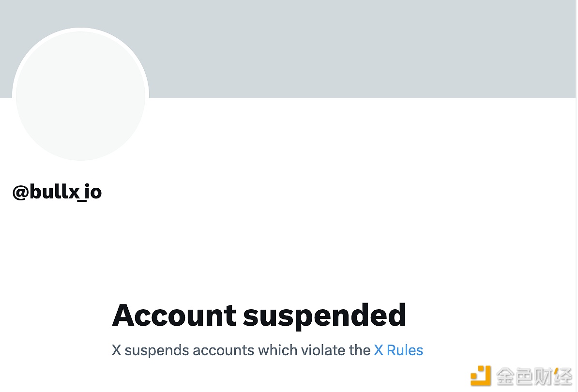Select the @bullx_io handle text

click(x=57, y=192)
